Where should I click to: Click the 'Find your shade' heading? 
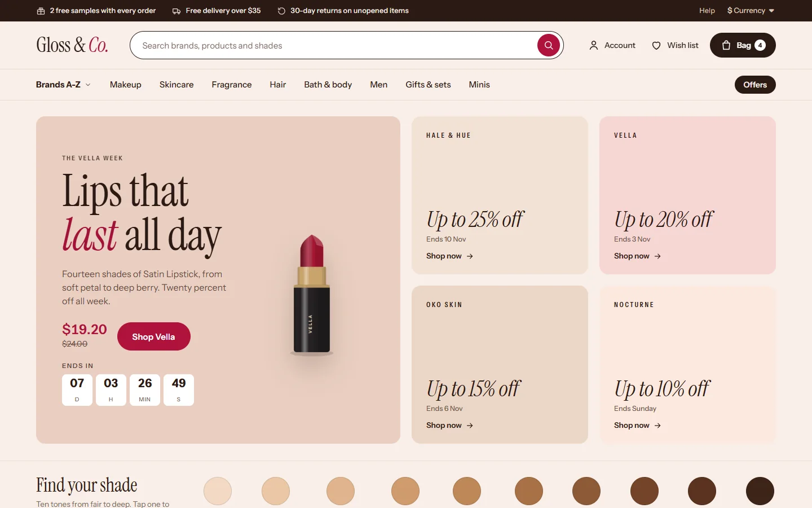coord(87,485)
